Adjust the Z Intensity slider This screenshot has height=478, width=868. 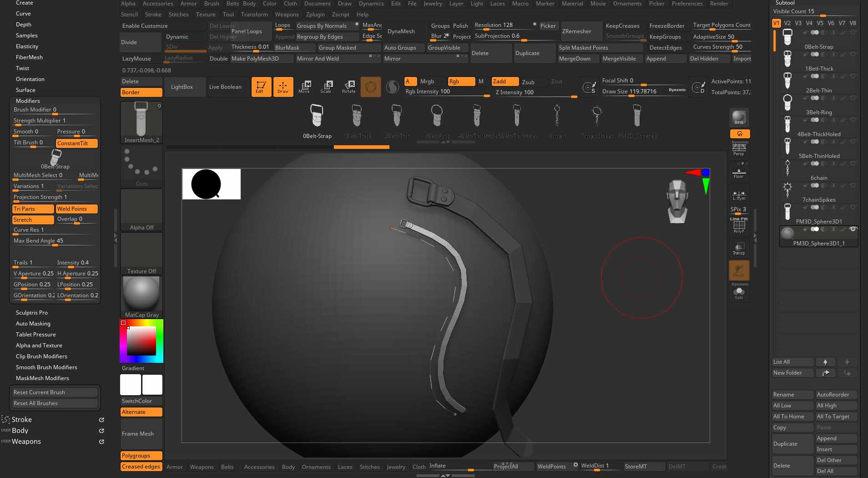[x=535, y=92]
